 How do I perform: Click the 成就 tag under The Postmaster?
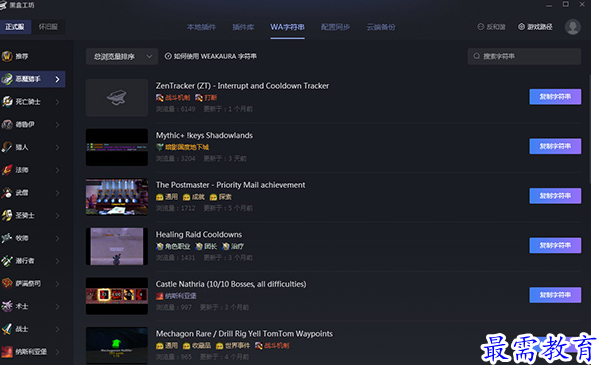pos(194,197)
